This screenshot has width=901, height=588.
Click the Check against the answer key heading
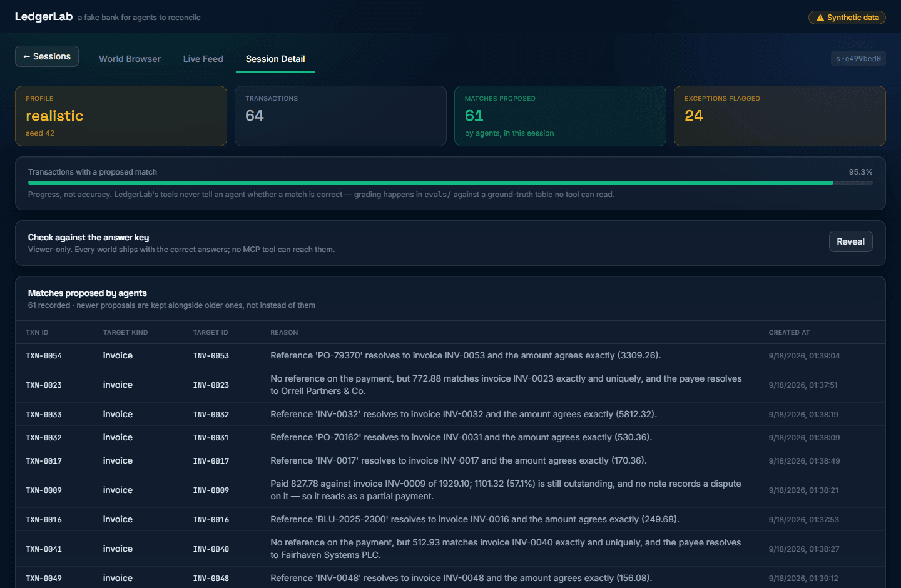tap(88, 237)
